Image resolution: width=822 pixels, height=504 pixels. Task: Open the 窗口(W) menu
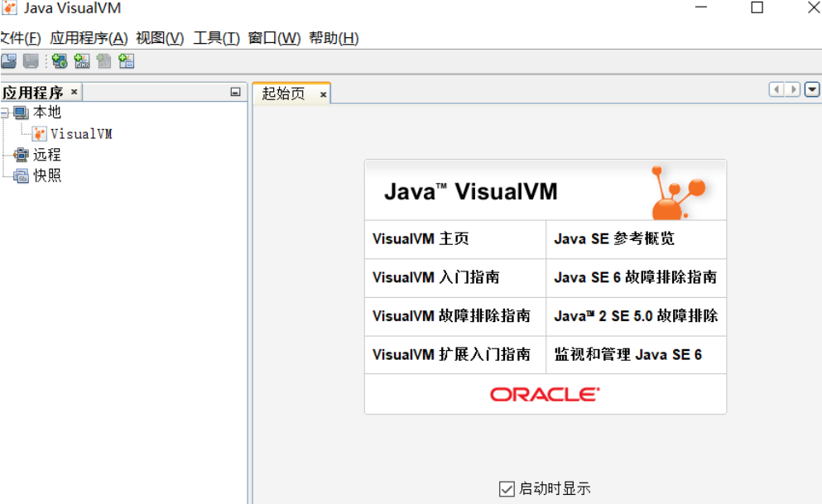tap(274, 38)
